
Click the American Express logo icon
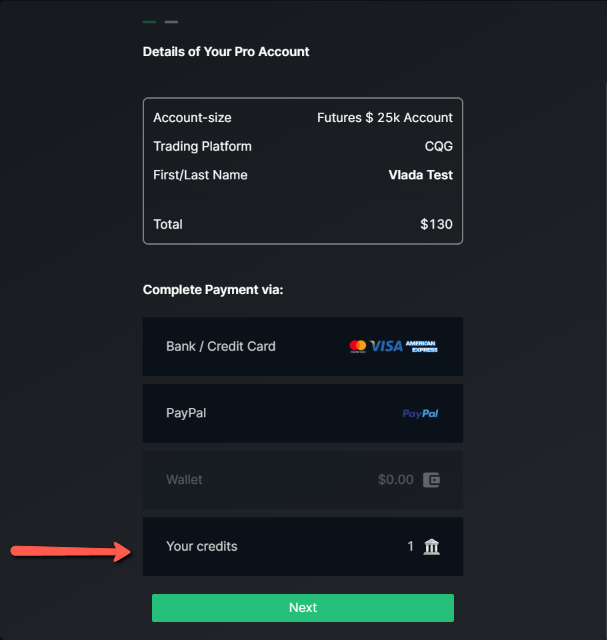pyautogui.click(x=421, y=346)
